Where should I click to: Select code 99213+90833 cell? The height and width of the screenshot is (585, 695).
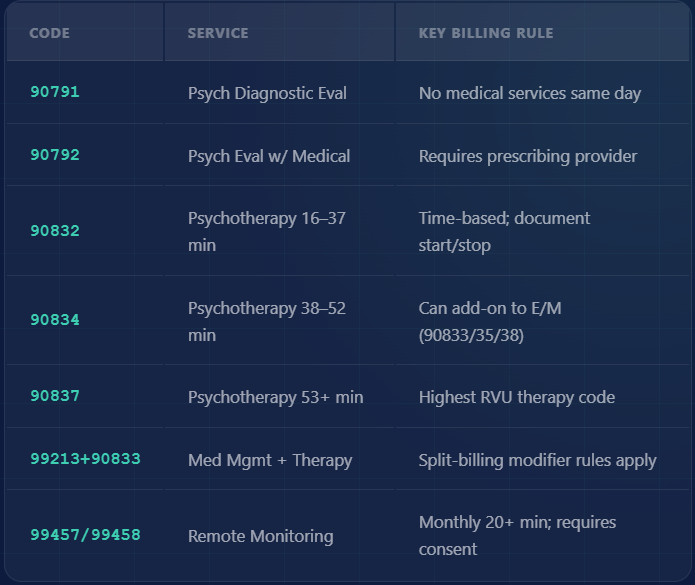(85, 459)
